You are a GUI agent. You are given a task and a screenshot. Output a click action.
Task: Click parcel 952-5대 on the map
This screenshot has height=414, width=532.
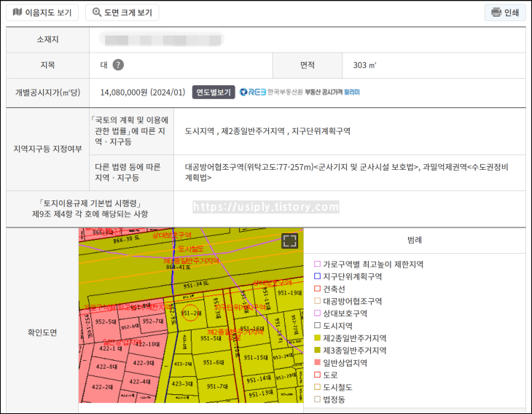pyautogui.click(x=106, y=321)
